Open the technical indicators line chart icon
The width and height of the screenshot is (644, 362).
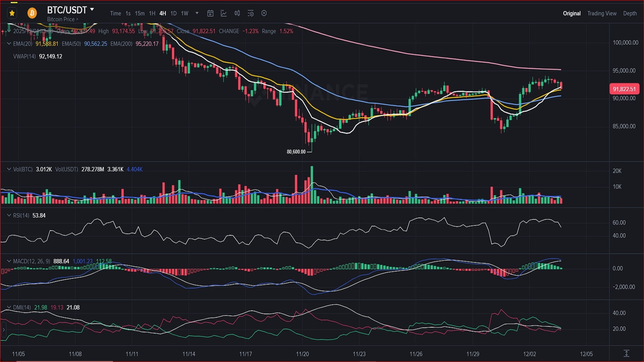point(224,13)
